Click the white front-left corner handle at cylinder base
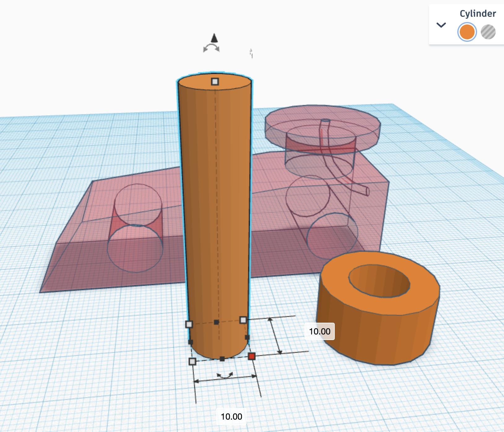This screenshot has height=432, width=504. tap(192, 361)
